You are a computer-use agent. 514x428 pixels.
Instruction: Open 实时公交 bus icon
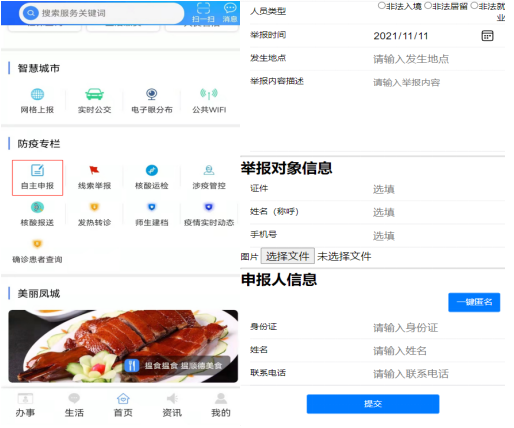(94, 100)
